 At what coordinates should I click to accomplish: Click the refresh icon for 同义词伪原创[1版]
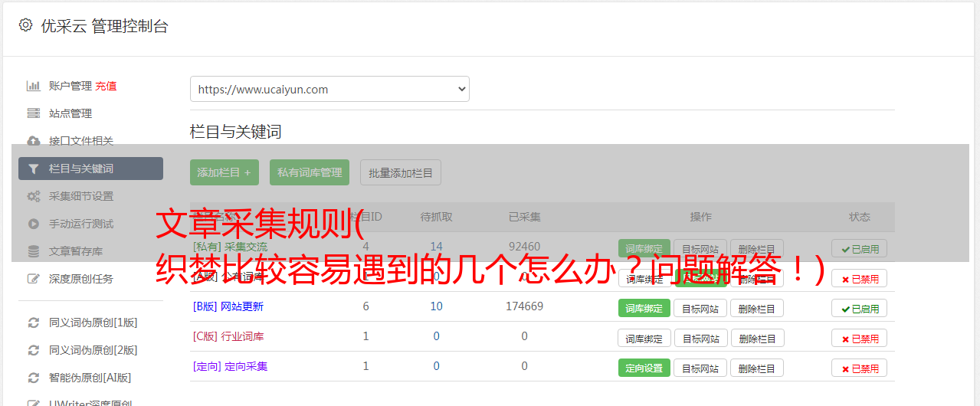[x=33, y=323]
